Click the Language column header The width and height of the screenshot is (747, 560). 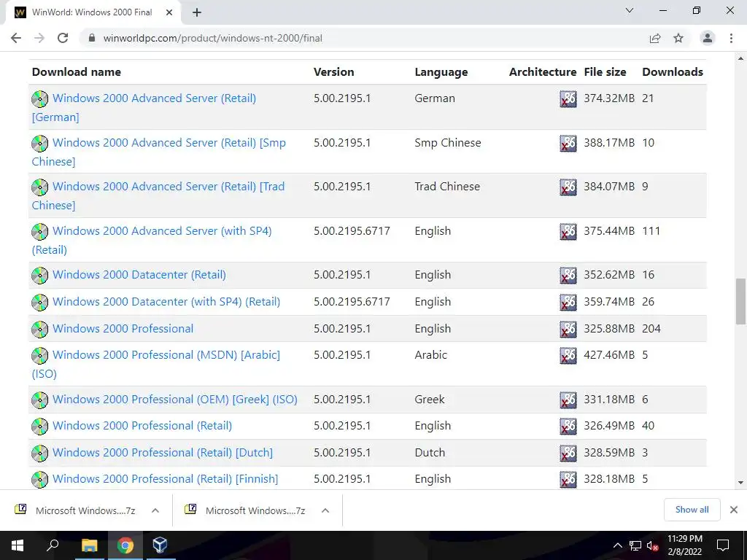(441, 72)
